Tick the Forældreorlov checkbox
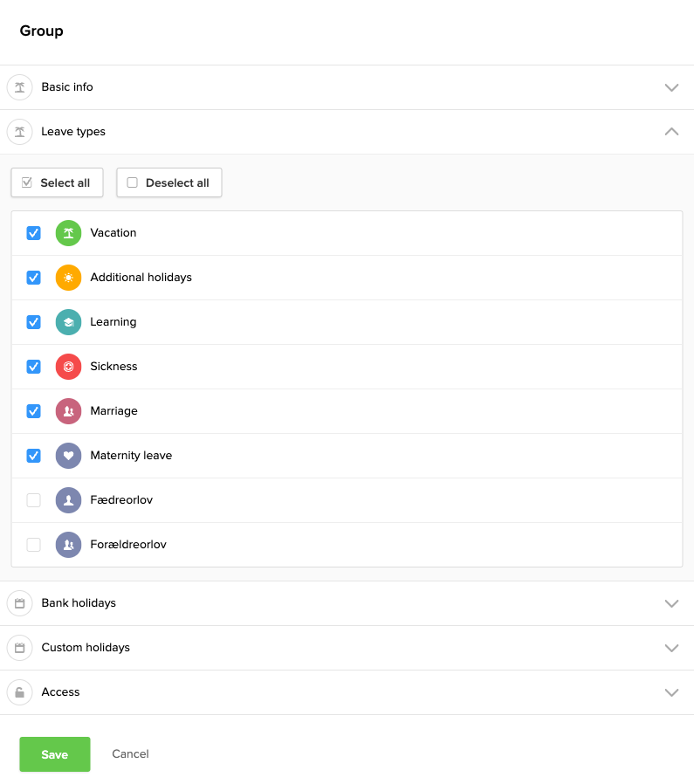Image resolution: width=694 pixels, height=784 pixels. (x=34, y=545)
